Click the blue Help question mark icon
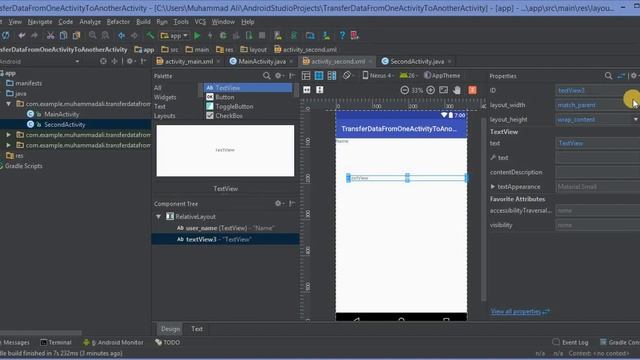The image size is (640, 360). pos(342,36)
